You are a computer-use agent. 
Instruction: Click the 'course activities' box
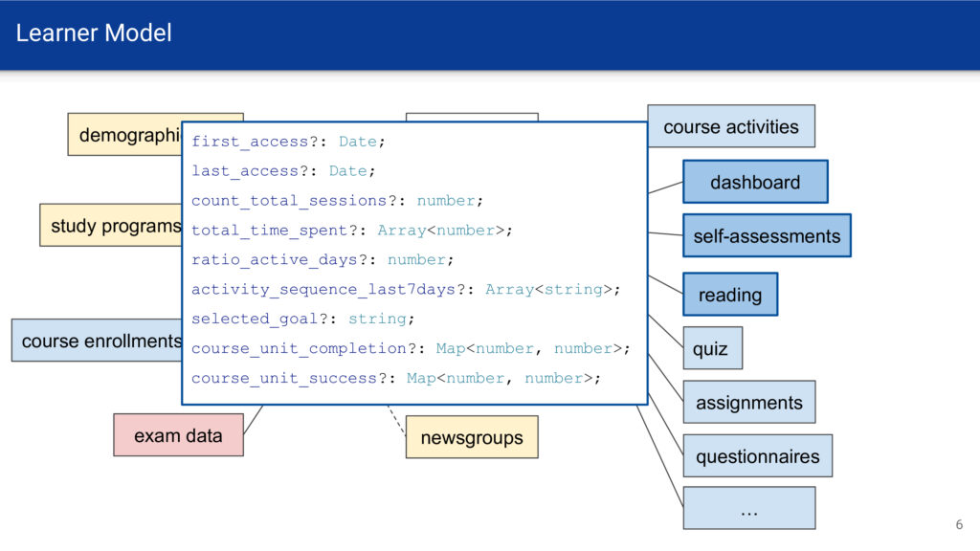[x=731, y=126]
